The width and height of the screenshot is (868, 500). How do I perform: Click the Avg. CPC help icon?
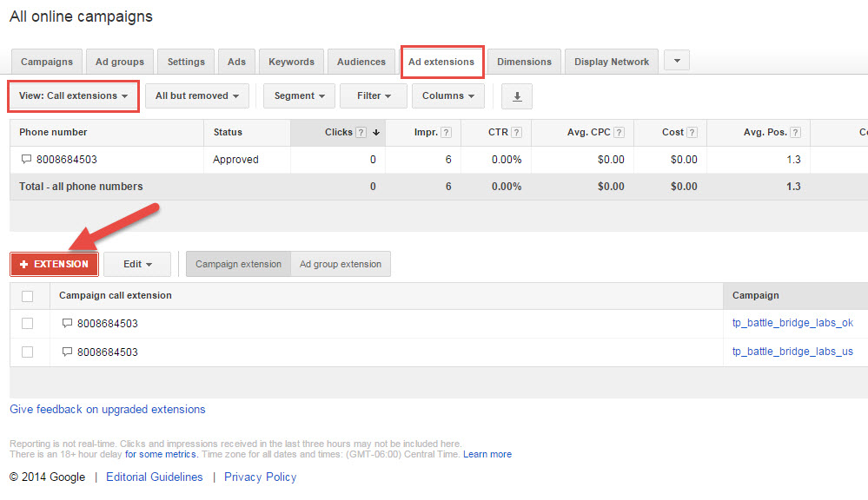pyautogui.click(x=619, y=133)
